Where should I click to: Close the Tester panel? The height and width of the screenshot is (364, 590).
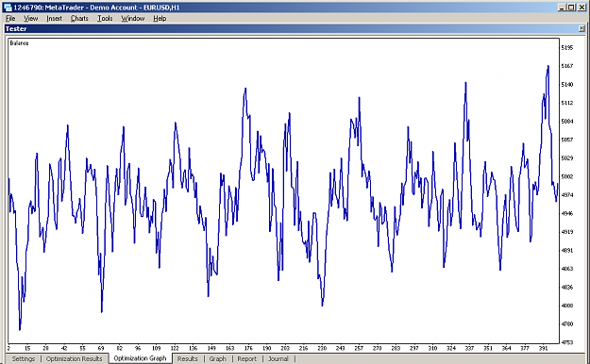point(582,28)
